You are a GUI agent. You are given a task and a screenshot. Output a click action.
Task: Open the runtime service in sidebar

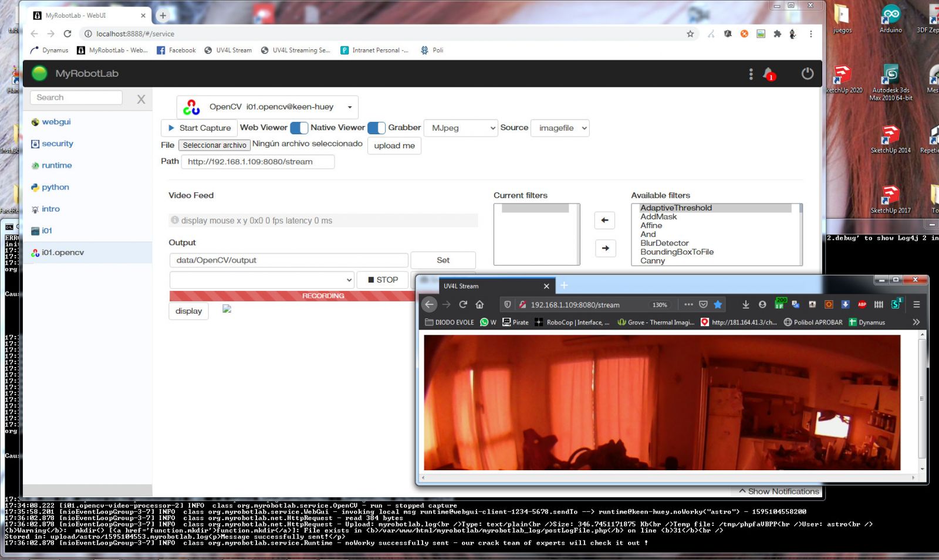[56, 165]
